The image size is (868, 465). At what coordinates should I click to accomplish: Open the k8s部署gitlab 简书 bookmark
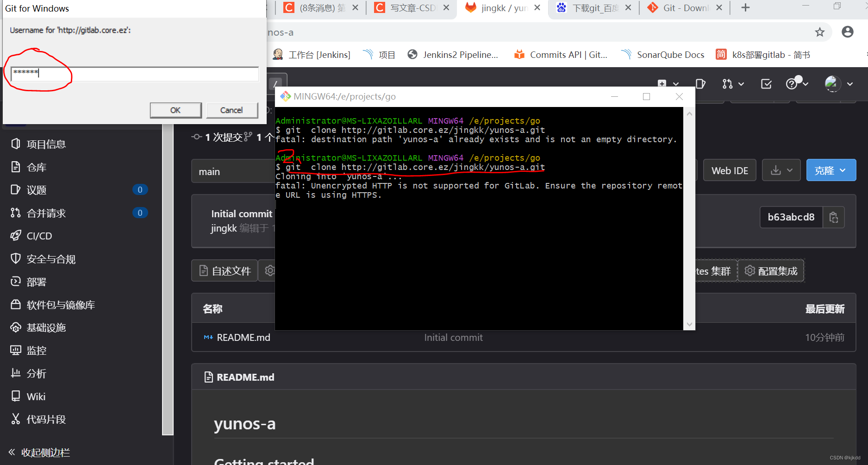[x=763, y=55]
